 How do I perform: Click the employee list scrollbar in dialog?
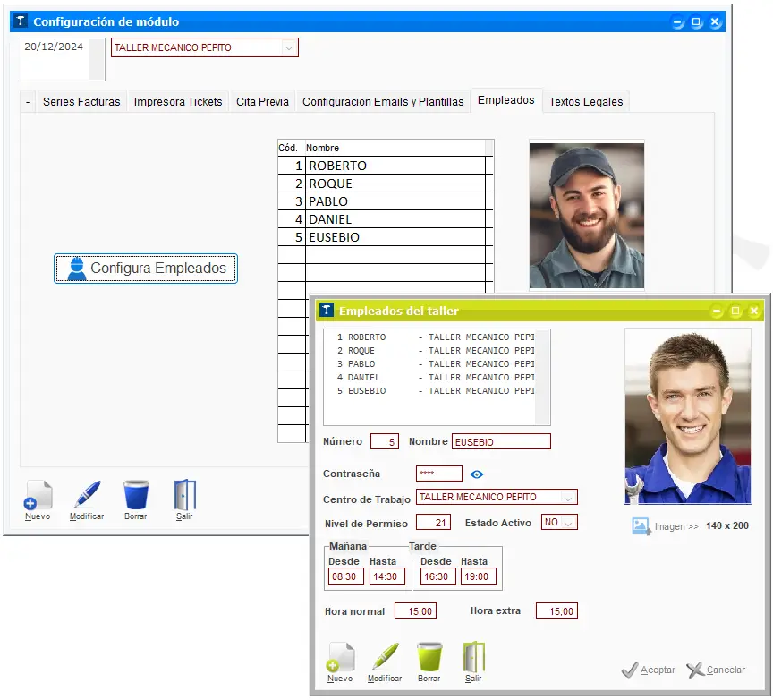(x=542, y=376)
